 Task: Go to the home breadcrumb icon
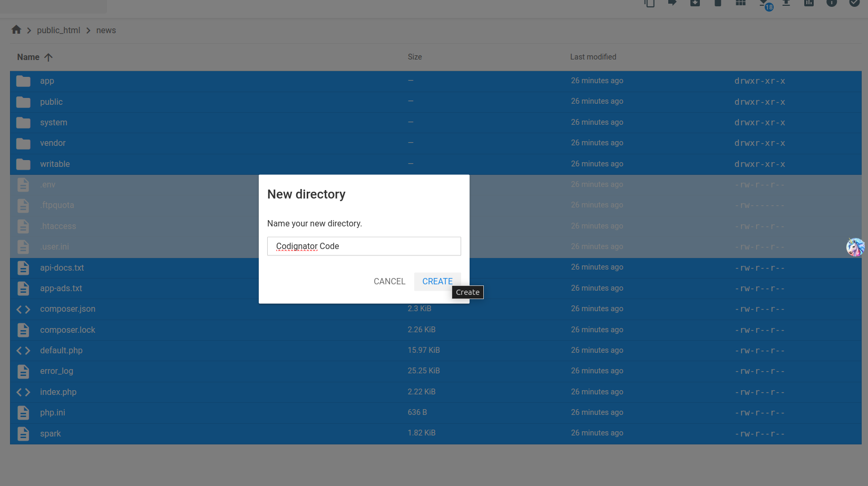16,30
